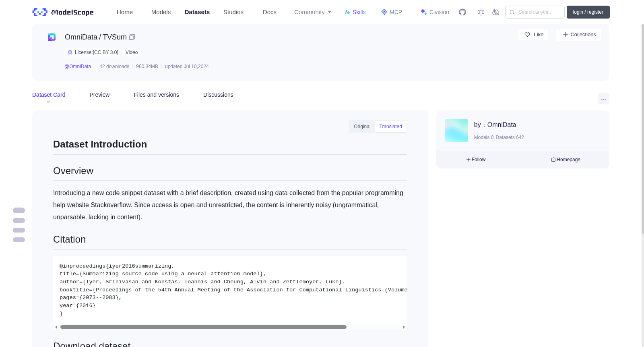Click the page vertical scrollbar
This screenshot has height=347, width=644.
[642, 129]
